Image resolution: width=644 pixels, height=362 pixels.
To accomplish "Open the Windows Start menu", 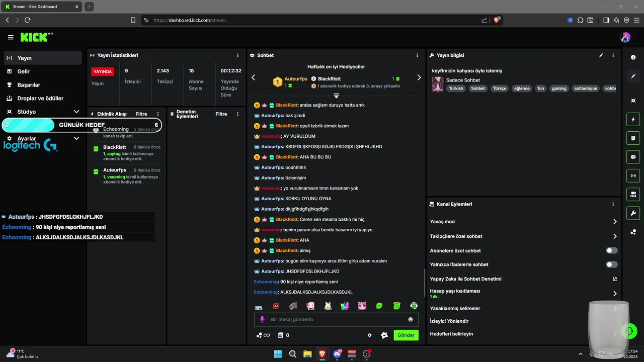I will tap(278, 354).
